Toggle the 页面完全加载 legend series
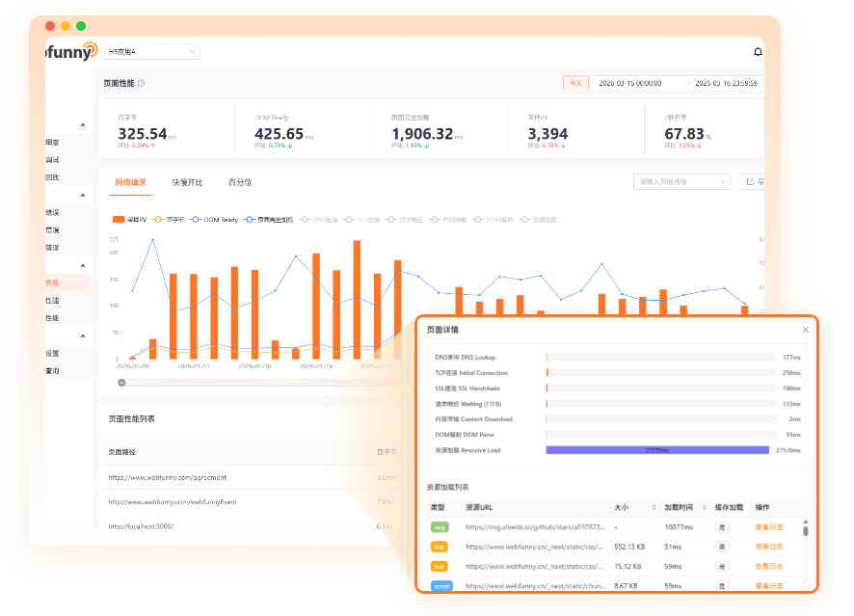This screenshot has height=616, width=854. pyautogui.click(x=270, y=220)
